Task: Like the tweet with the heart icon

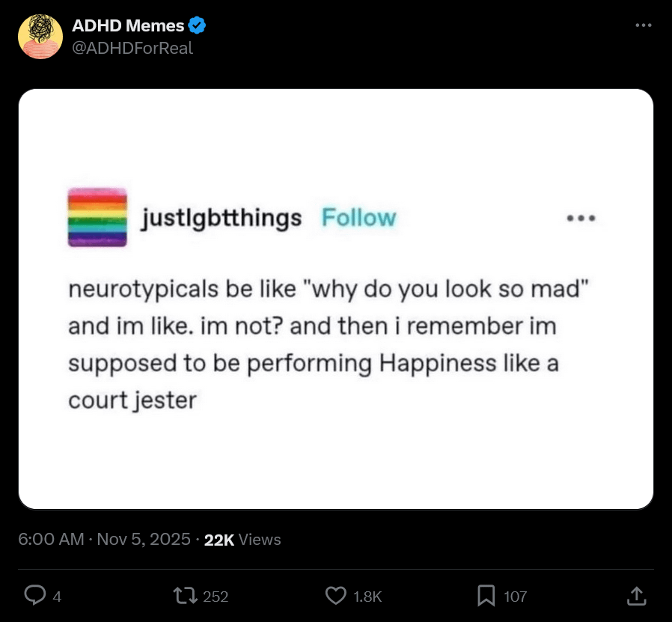Action: pyautogui.click(x=336, y=596)
